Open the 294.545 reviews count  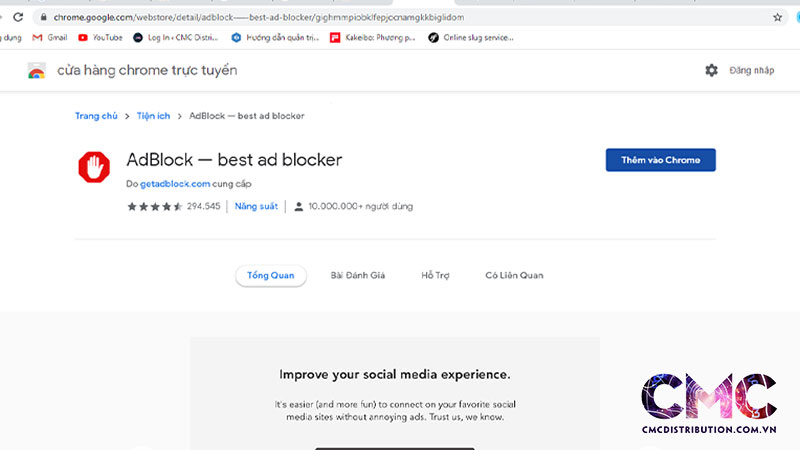203,206
